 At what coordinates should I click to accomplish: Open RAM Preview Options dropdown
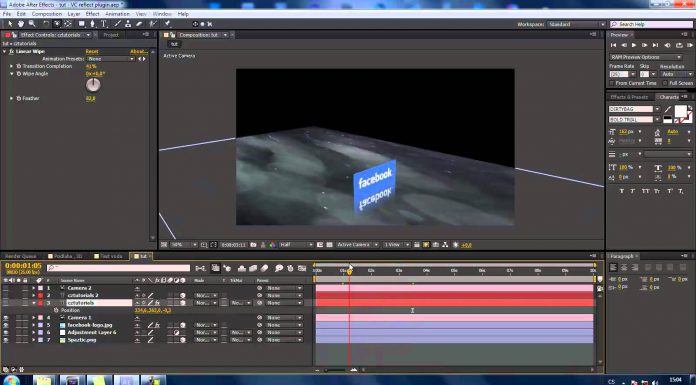[x=646, y=57]
